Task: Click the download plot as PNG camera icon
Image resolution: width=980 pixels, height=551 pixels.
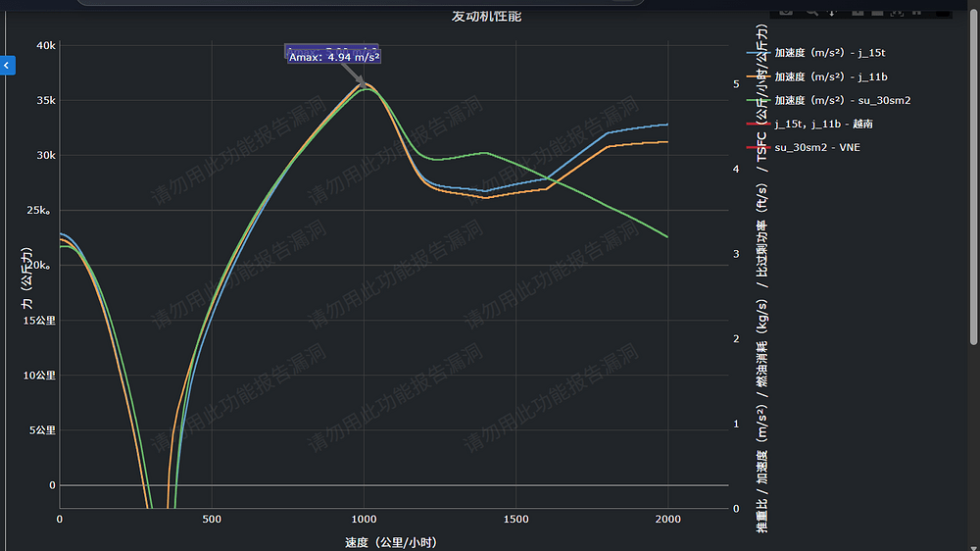Action: coord(786,11)
